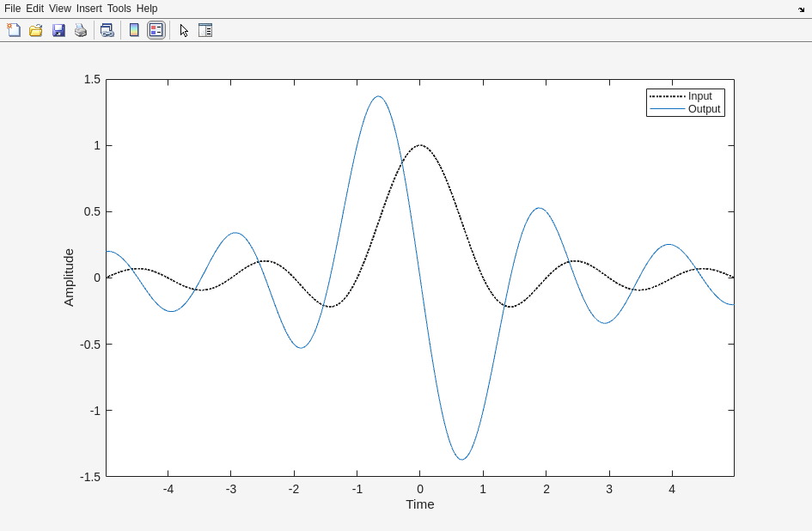Image resolution: width=812 pixels, height=531 pixels.
Task: Open the File menu
Action: [x=12, y=9]
